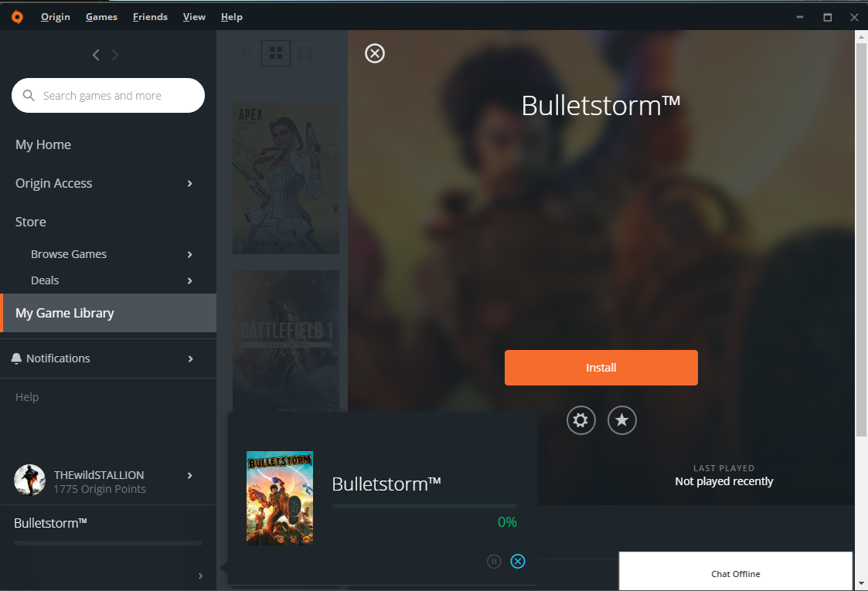Open the Chat Offline panel
The image size is (868, 591).
[736, 571]
